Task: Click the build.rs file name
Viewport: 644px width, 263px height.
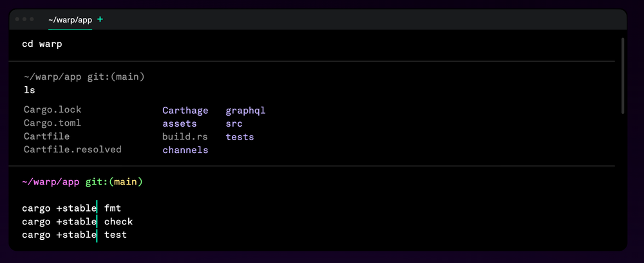Action: tap(185, 137)
